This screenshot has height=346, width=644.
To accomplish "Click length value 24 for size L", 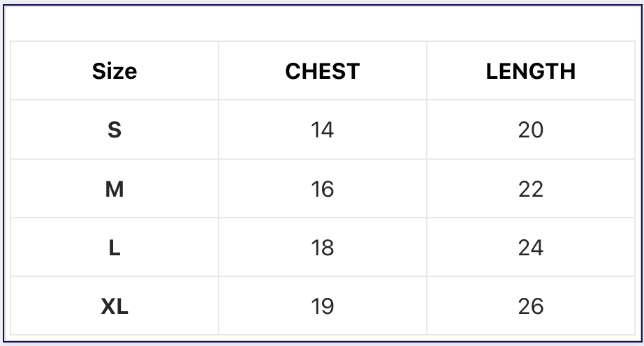I will click(531, 247).
